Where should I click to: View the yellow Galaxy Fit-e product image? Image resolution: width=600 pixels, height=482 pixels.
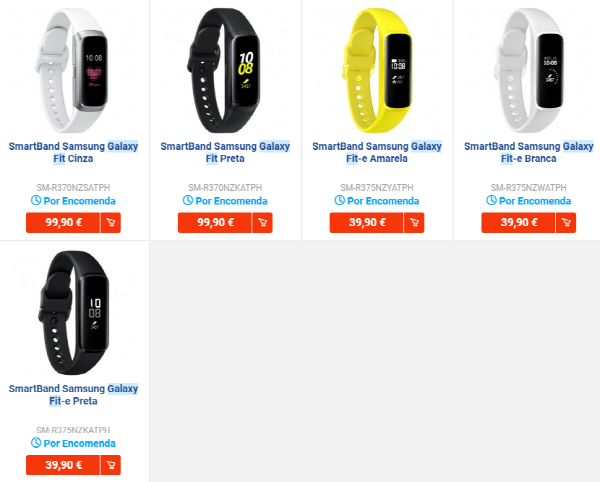[x=377, y=71]
